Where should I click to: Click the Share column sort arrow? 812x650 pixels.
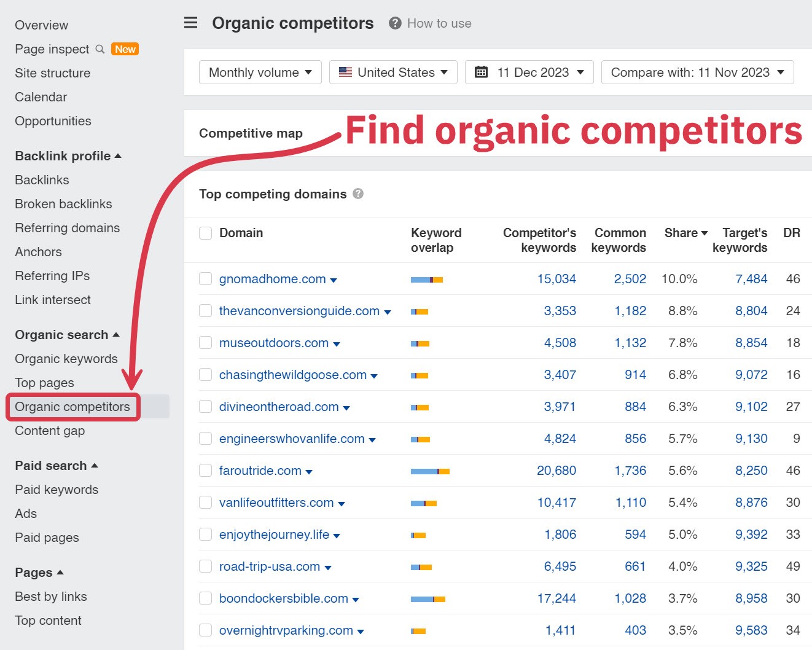point(705,233)
